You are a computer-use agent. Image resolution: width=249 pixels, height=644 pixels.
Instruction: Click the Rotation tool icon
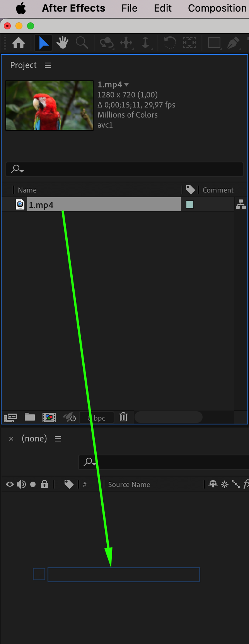click(170, 43)
